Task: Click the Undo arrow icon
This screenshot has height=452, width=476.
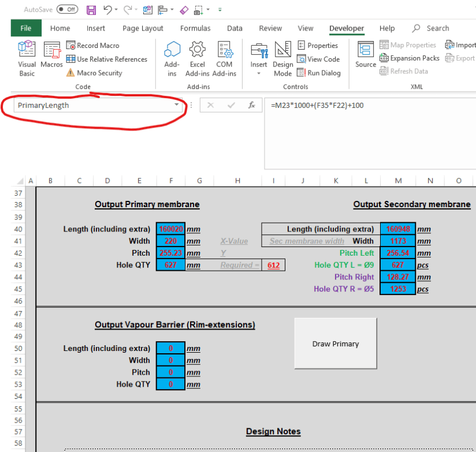Action: [x=107, y=10]
